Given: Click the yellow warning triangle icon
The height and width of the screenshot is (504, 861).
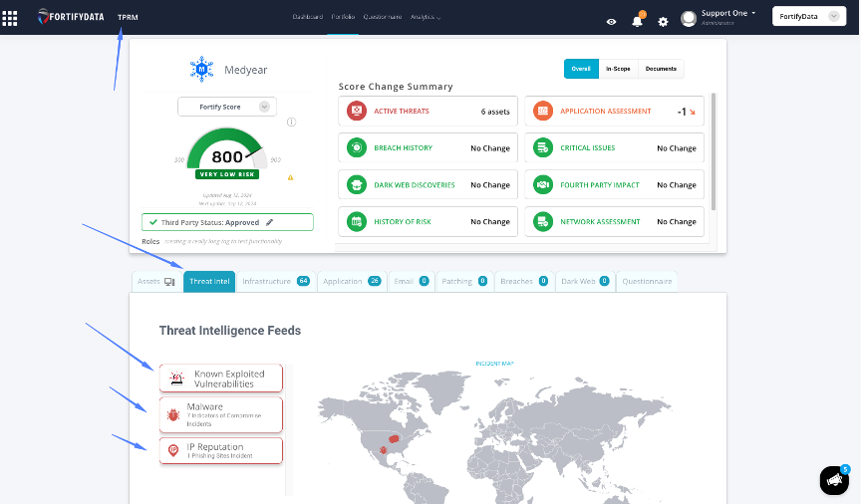Looking at the screenshot, I should 290,177.
